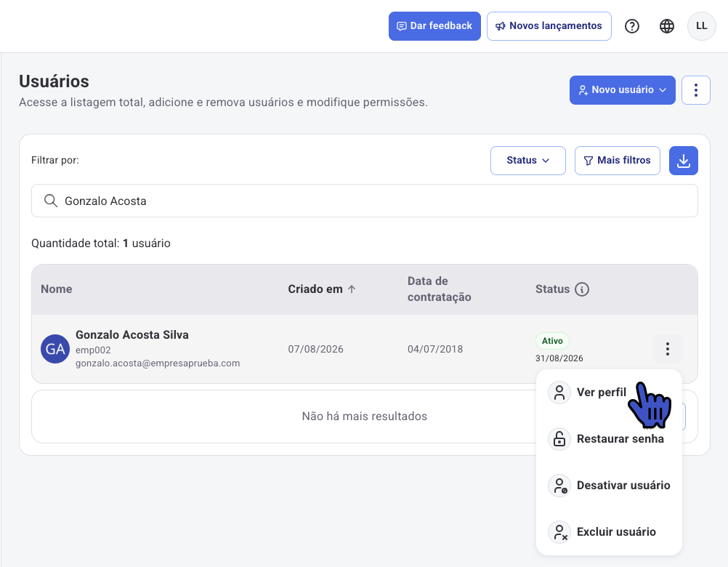Click the Dar feedback button

[x=434, y=26]
